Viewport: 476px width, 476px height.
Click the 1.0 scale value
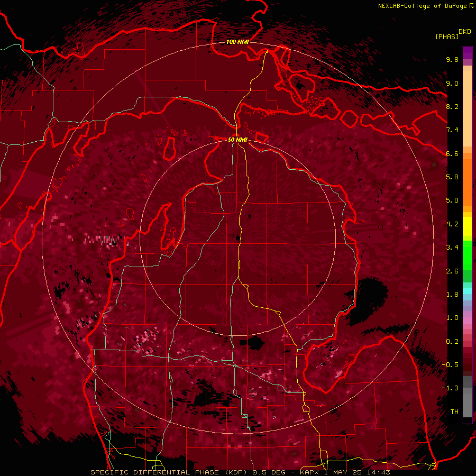452,318
